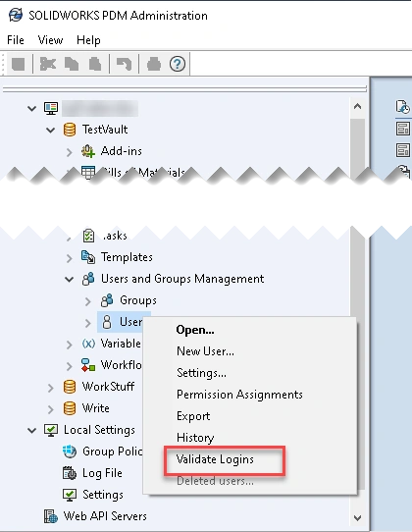Click the Groups people icon
Viewport: 412px width, 532px height.
(x=107, y=300)
